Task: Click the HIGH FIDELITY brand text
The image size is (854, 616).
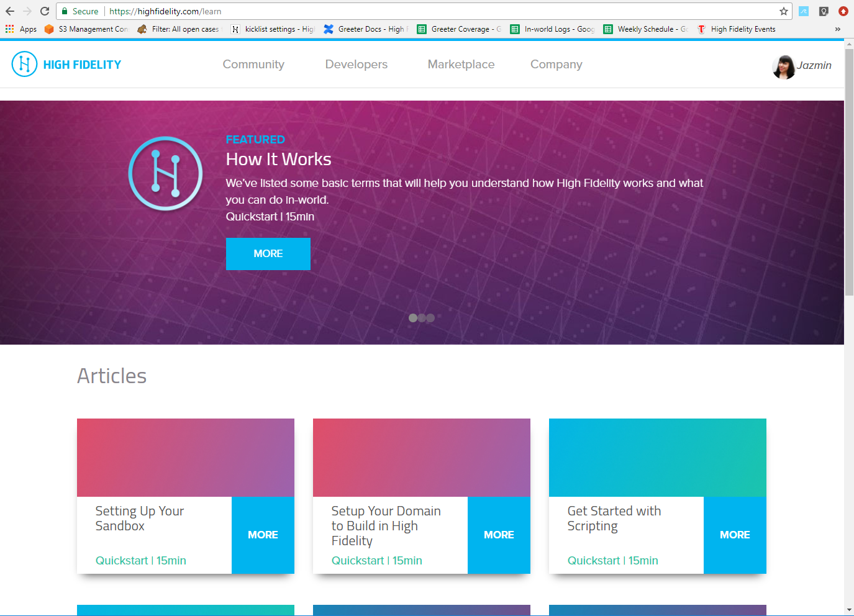Action: point(82,65)
